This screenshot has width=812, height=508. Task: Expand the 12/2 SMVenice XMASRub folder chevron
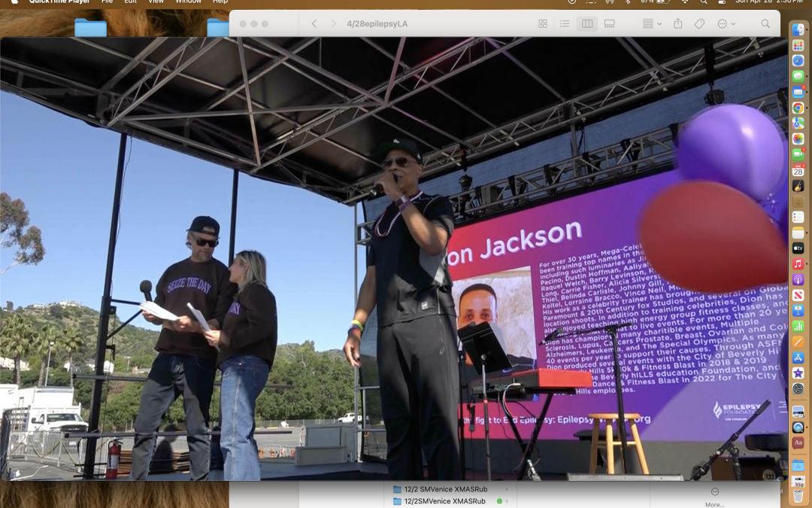(507, 489)
